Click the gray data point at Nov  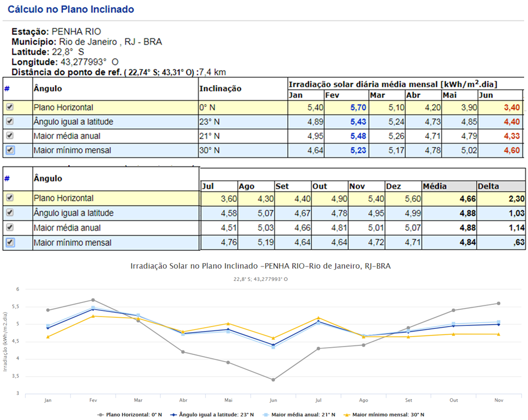tap(498, 303)
